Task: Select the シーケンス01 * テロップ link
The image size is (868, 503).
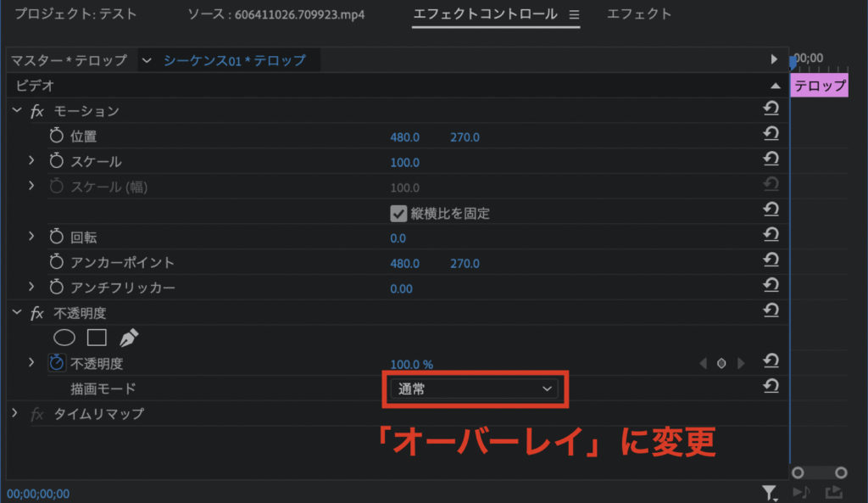Action: (235, 60)
